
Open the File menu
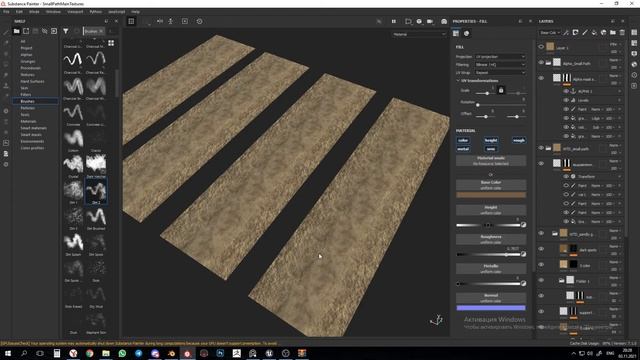coord(6,12)
